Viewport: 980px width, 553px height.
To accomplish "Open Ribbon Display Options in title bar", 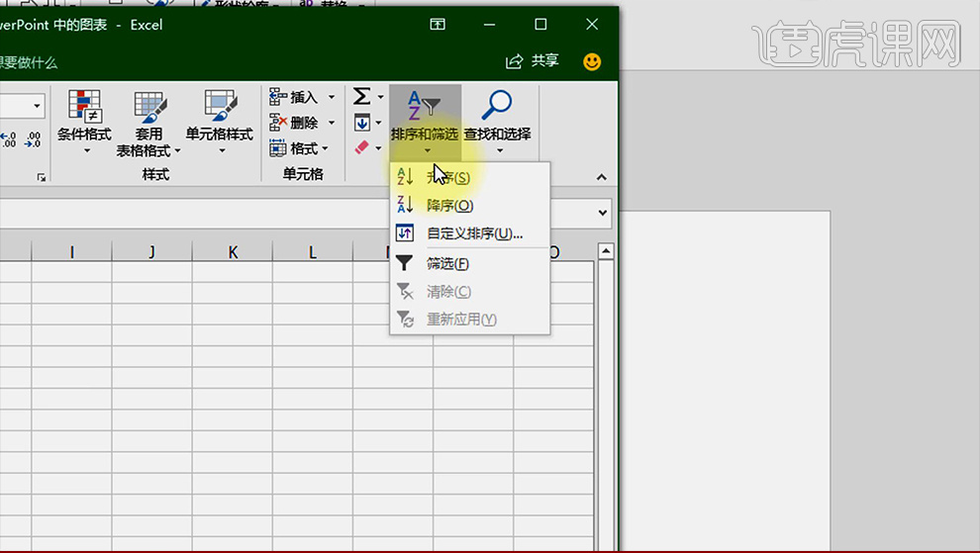I will pyautogui.click(x=438, y=24).
